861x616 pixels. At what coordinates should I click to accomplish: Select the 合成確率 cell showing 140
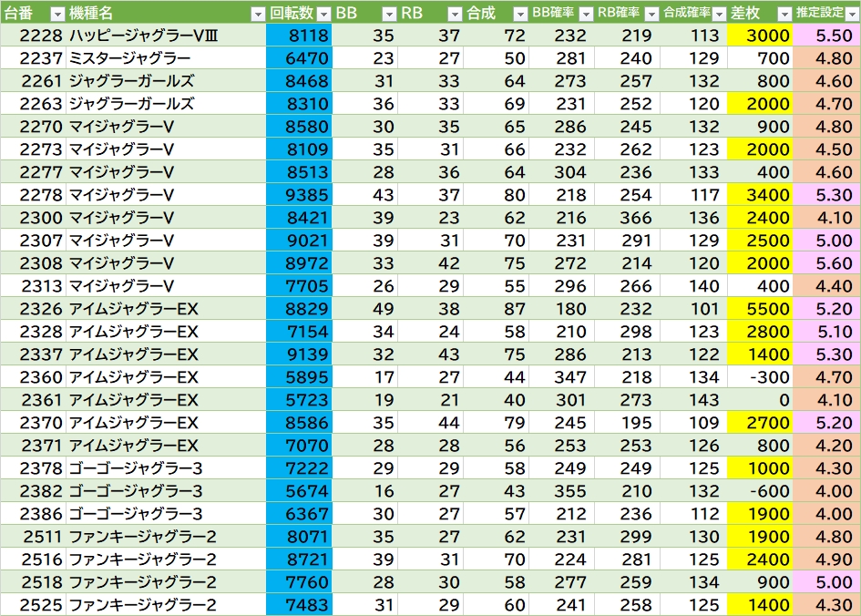pyautogui.click(x=694, y=286)
